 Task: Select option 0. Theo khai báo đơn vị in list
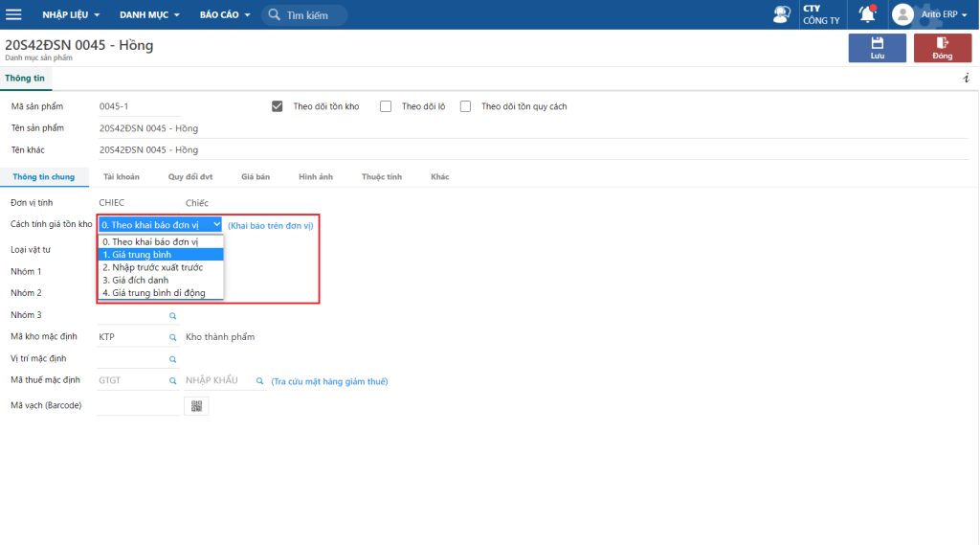tap(161, 241)
